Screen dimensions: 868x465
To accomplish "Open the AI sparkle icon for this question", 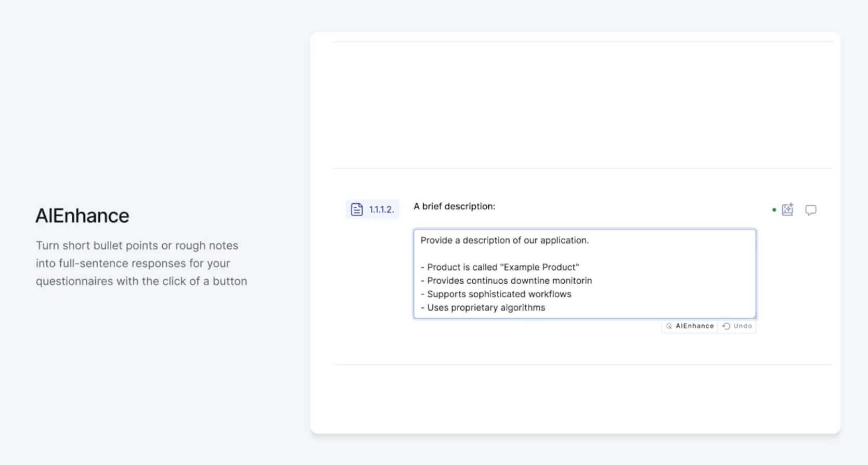I will pos(787,209).
